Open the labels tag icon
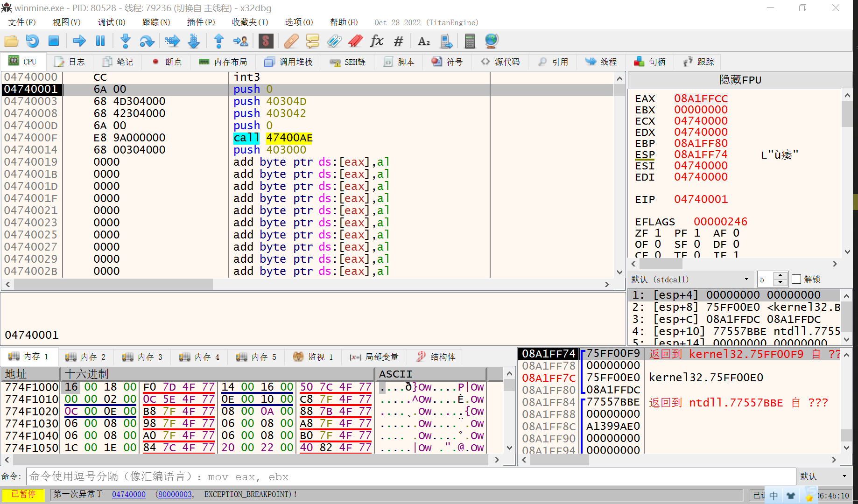The image size is (858, 504). point(334,41)
